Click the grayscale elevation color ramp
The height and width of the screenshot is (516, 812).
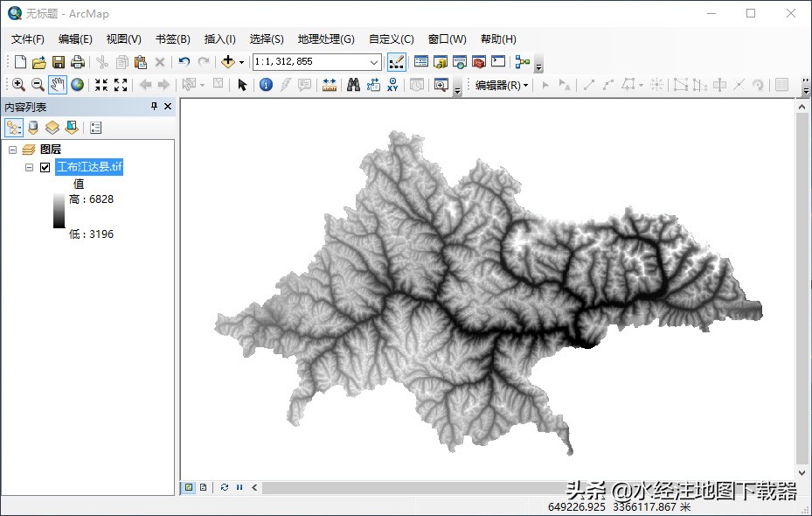point(59,211)
